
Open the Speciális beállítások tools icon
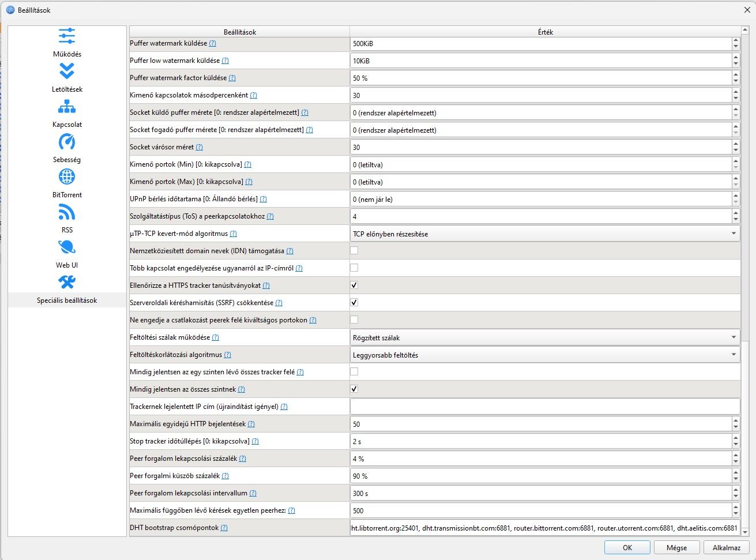(67, 283)
